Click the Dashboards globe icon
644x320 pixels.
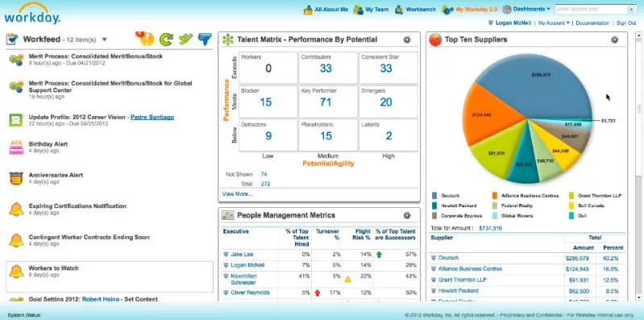[507, 10]
